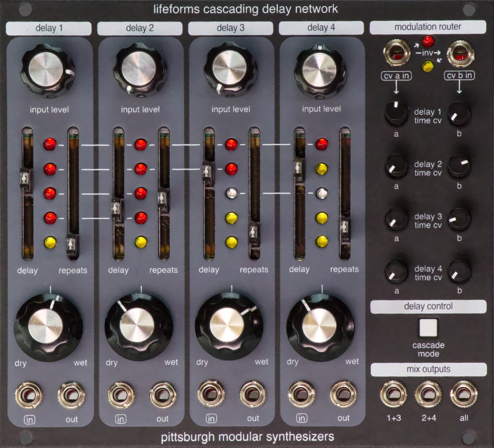Click the delay 3 'in' jack

click(211, 394)
